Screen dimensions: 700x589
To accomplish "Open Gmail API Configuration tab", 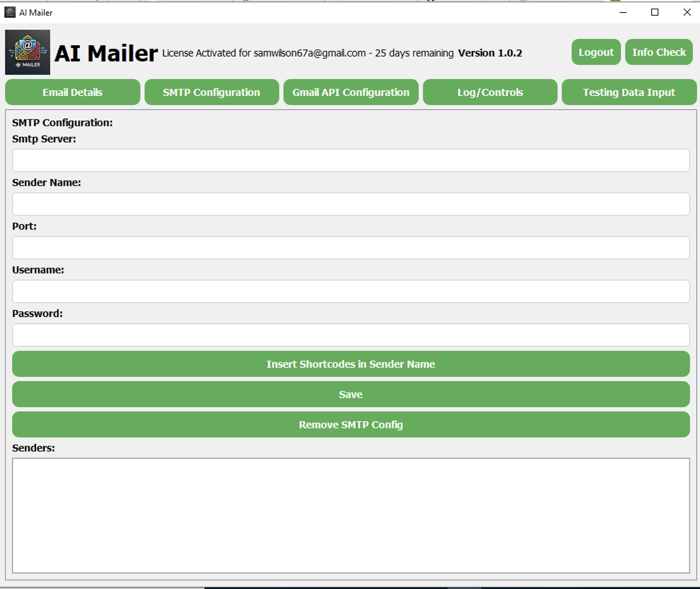I will (x=351, y=92).
